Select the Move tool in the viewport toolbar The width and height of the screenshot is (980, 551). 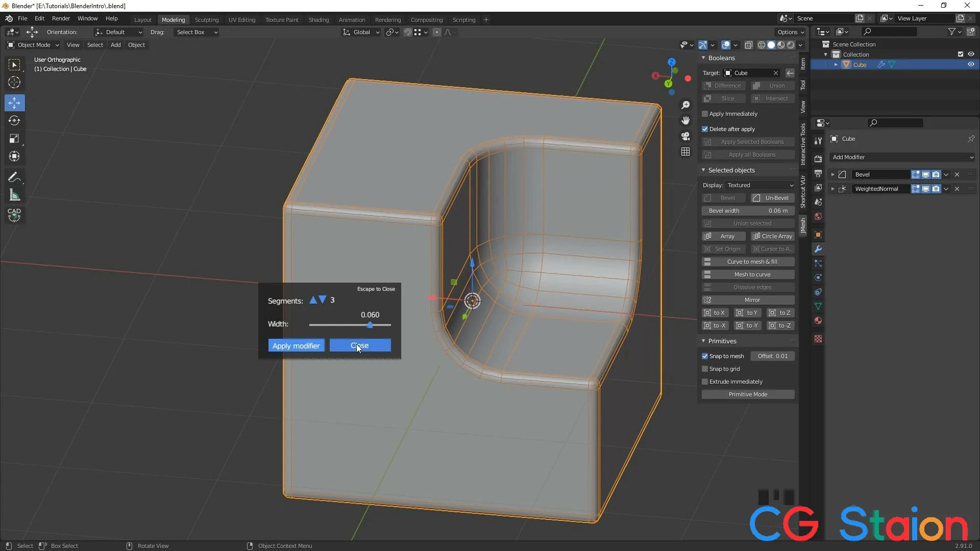tap(14, 103)
